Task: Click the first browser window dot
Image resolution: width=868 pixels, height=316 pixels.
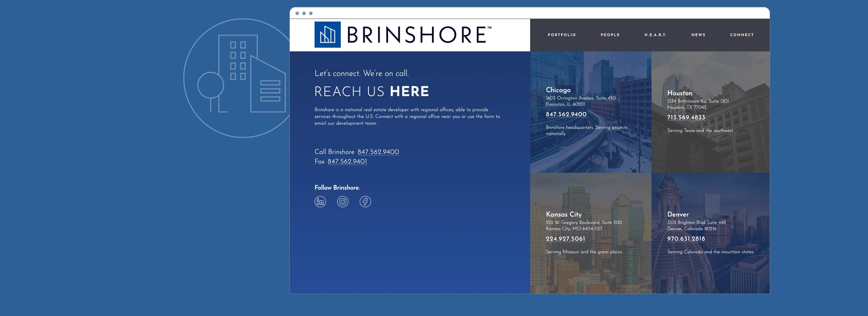Action: tap(297, 14)
